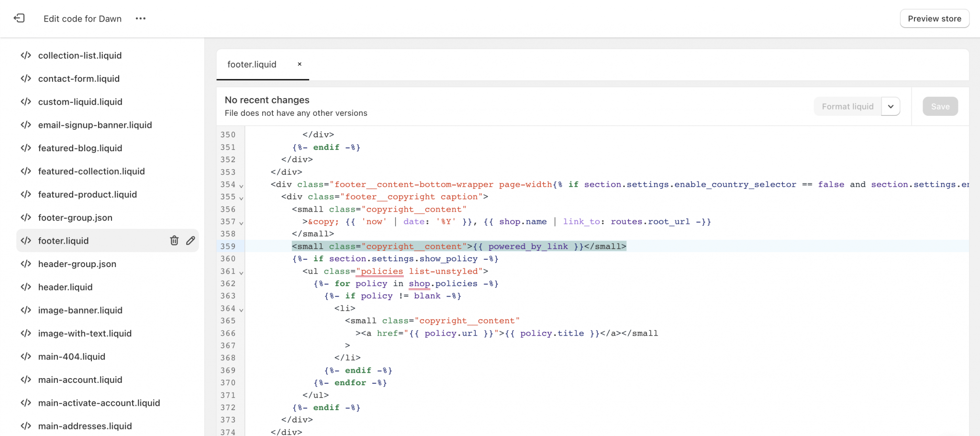980x436 pixels.
Task: Rename footer.liquid using the pencil icon
Action: coord(190,241)
